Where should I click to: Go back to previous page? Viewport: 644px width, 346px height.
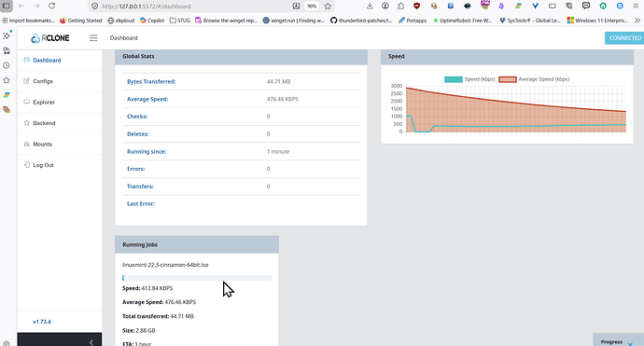tap(21, 6)
